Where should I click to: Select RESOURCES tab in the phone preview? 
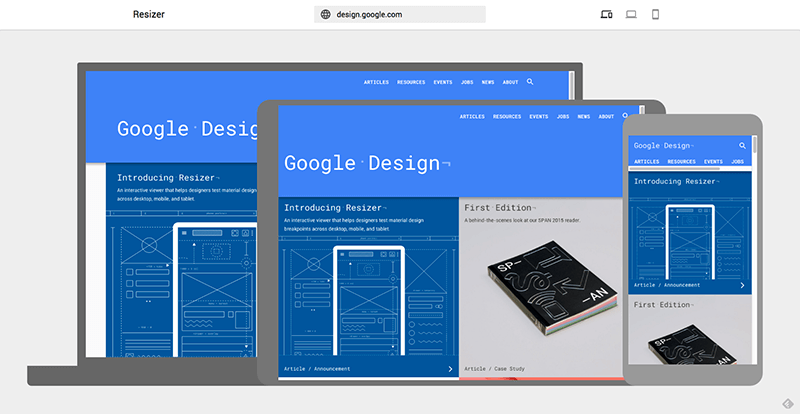[x=682, y=161]
